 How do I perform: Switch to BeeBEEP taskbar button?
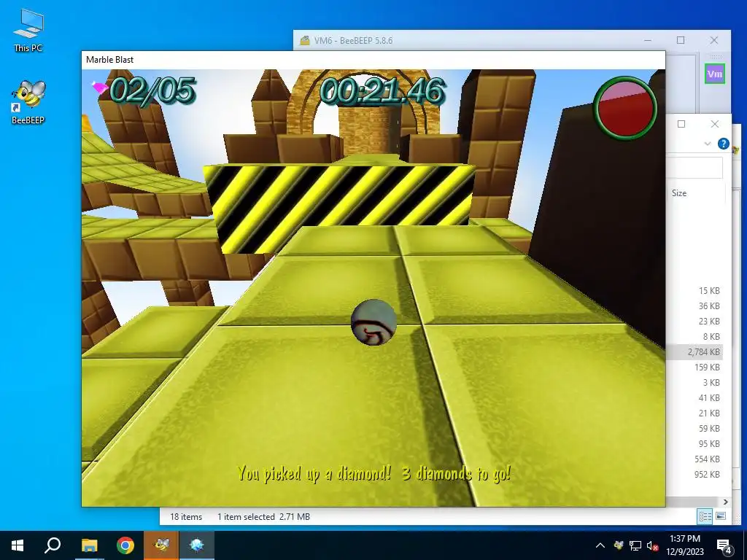161,545
